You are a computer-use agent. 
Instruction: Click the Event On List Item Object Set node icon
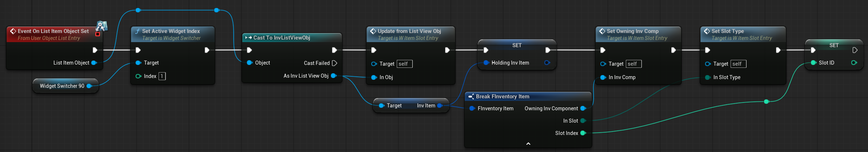pos(13,31)
